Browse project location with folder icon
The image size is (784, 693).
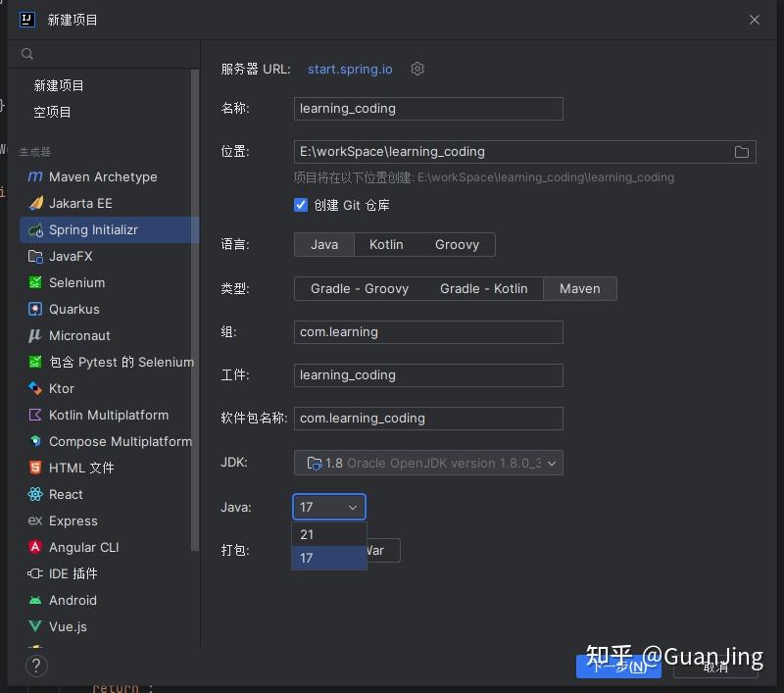(742, 152)
